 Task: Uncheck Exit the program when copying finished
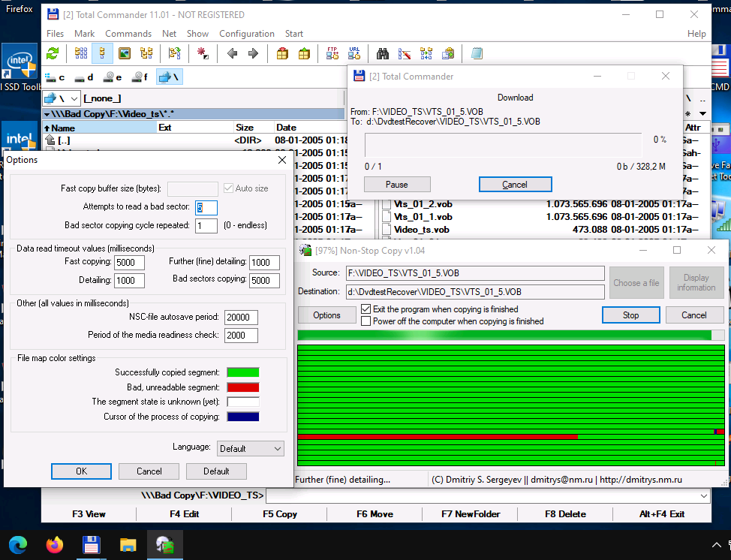pyautogui.click(x=366, y=309)
